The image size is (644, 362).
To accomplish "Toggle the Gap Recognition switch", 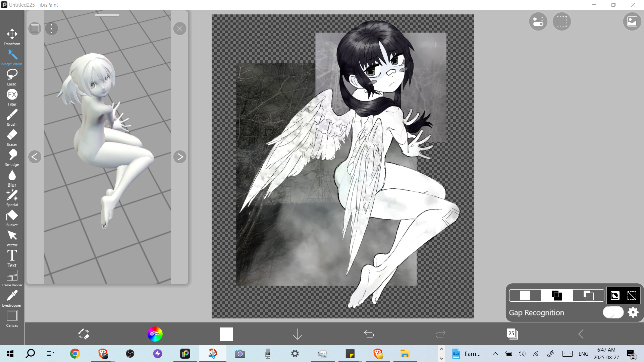I will point(613,312).
